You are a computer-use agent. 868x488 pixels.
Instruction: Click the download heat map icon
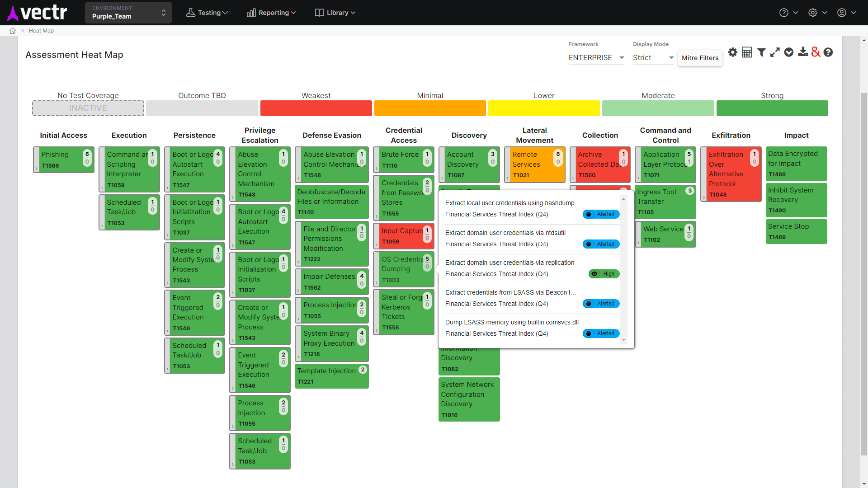click(803, 52)
